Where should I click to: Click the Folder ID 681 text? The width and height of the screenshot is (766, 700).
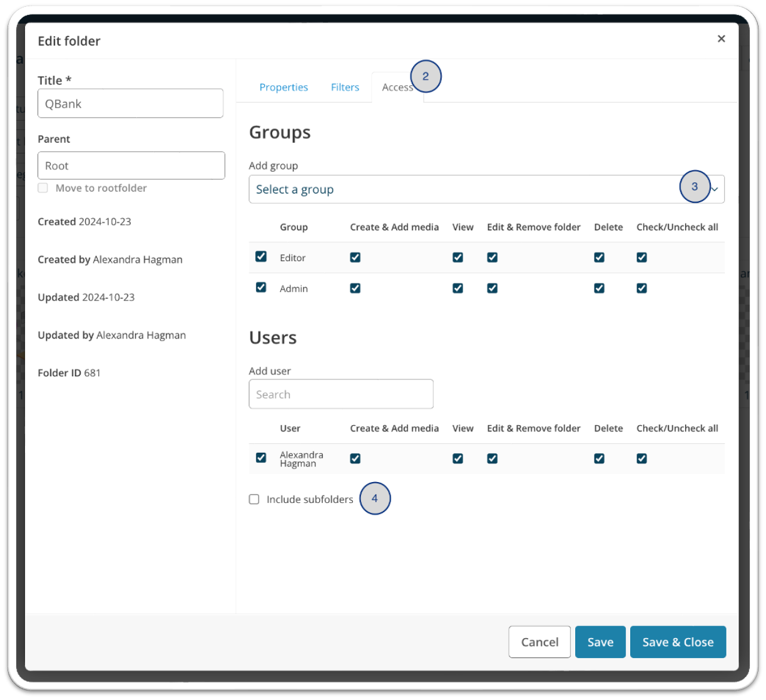click(69, 373)
